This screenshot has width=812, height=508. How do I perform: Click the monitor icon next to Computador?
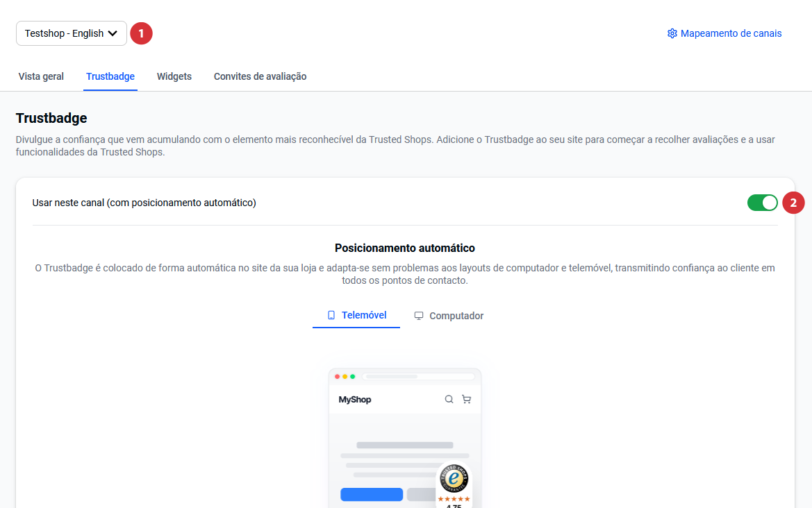coord(419,316)
